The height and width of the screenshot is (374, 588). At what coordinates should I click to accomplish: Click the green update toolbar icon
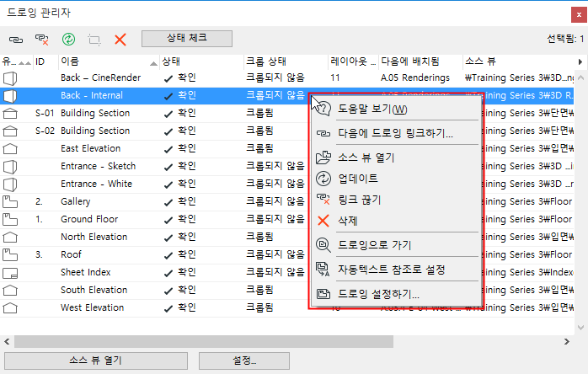coord(68,39)
